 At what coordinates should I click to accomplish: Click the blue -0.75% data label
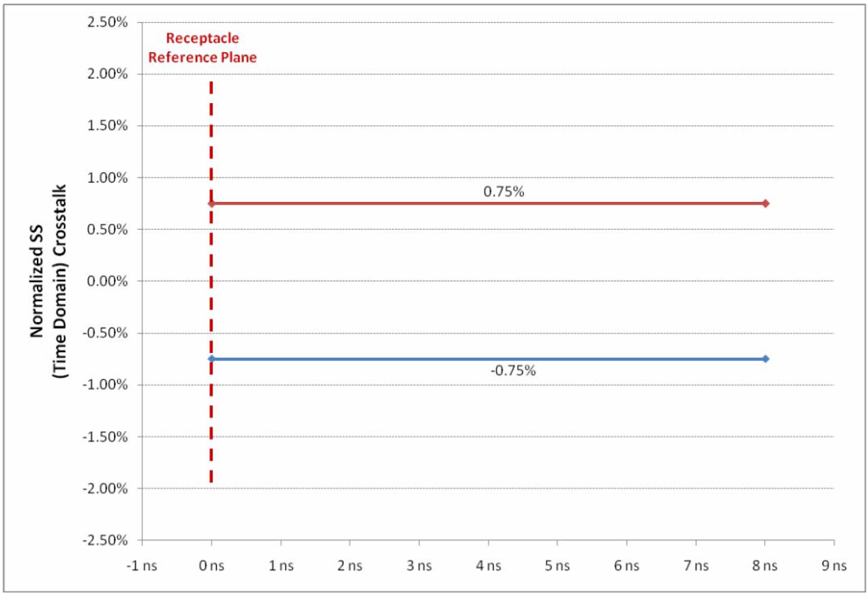pyautogui.click(x=513, y=371)
